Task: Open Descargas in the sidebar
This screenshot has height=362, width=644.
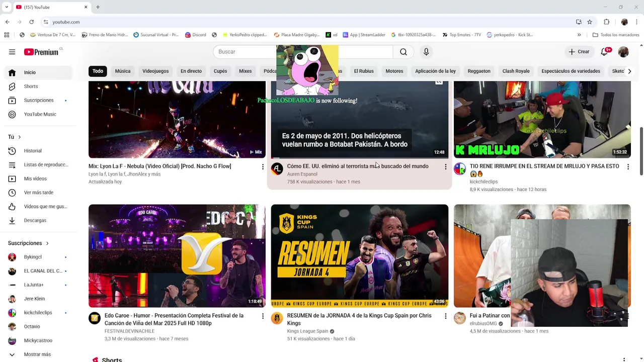Action: click(x=39, y=220)
